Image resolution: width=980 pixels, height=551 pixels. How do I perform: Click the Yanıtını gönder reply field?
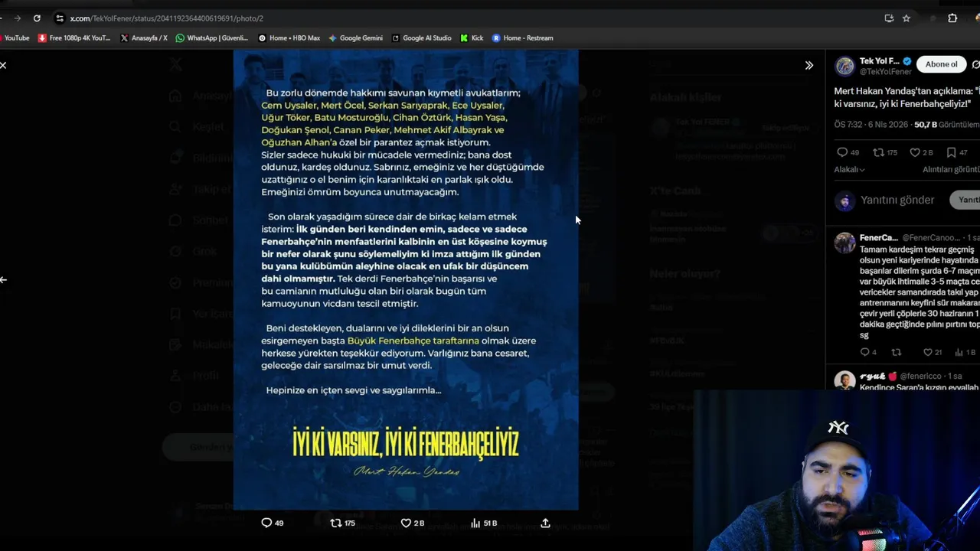click(x=897, y=200)
